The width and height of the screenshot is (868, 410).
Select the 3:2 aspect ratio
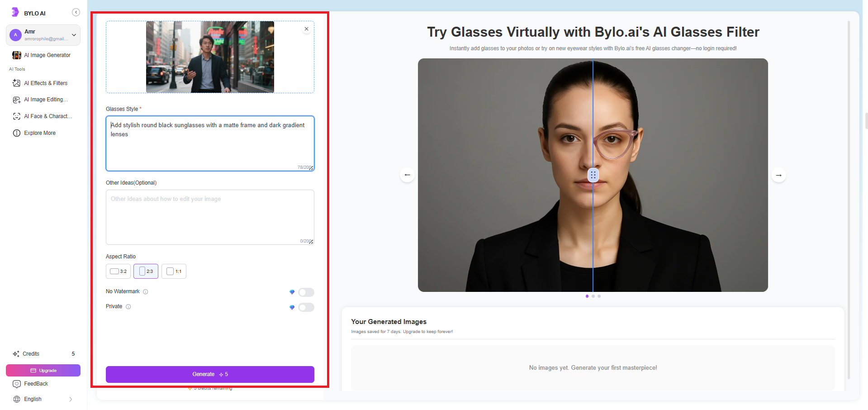(119, 272)
